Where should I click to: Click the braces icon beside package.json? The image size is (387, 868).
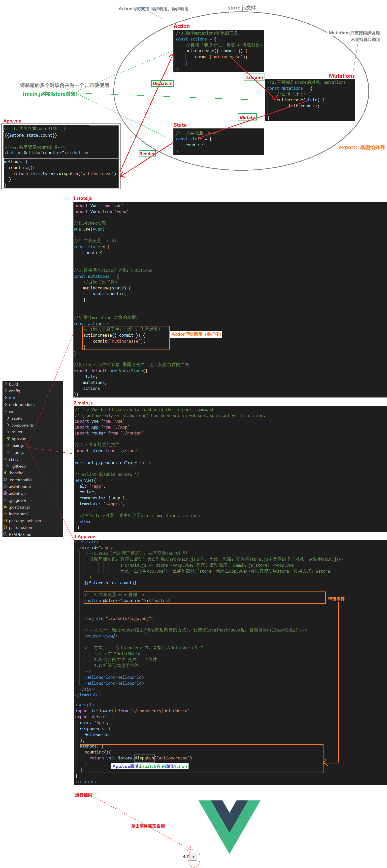tap(5, 527)
